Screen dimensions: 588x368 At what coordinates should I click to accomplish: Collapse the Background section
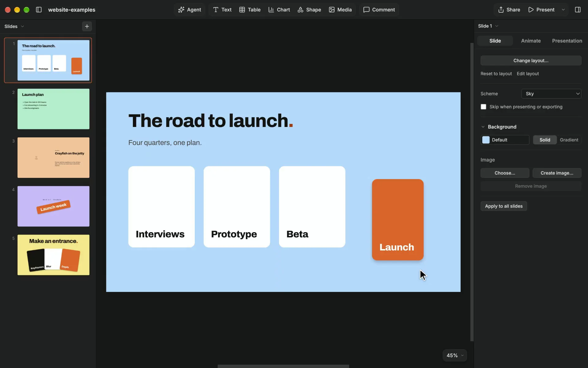point(483,127)
